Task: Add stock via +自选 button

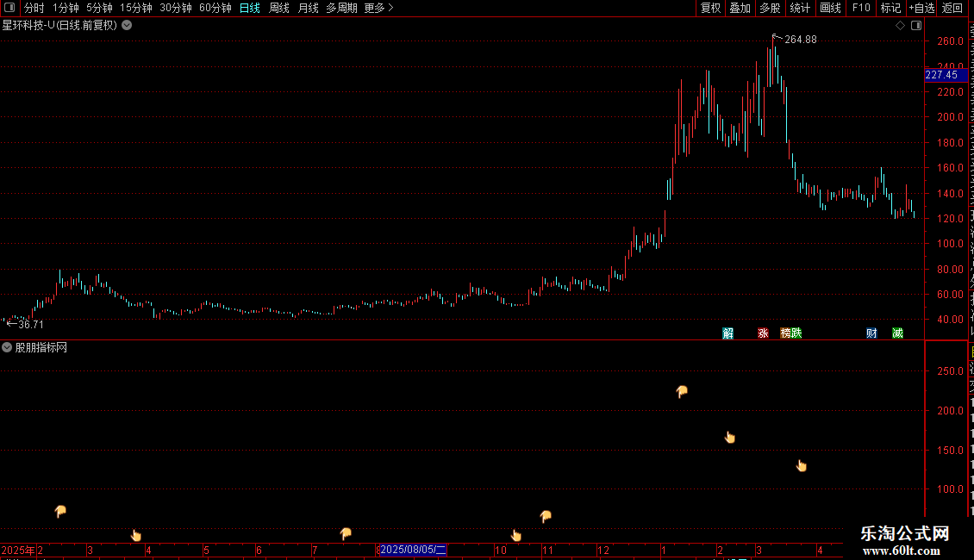Action: click(x=921, y=8)
